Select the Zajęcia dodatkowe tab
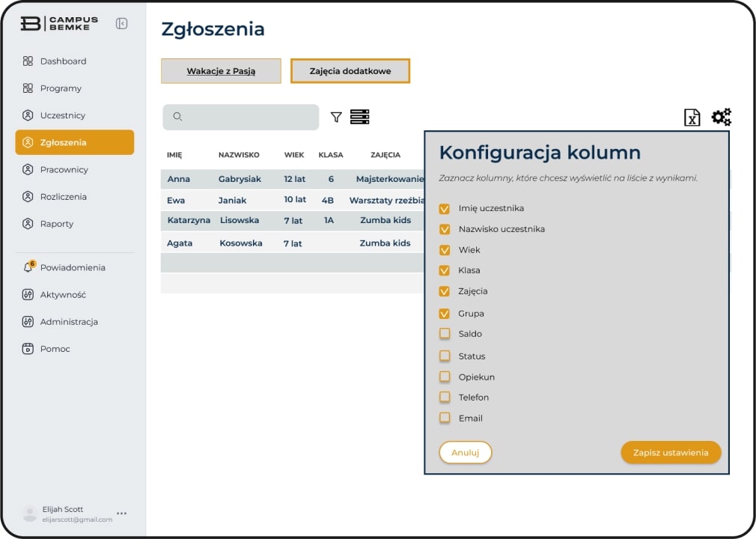Screen dimensions: 756x539 (350, 71)
